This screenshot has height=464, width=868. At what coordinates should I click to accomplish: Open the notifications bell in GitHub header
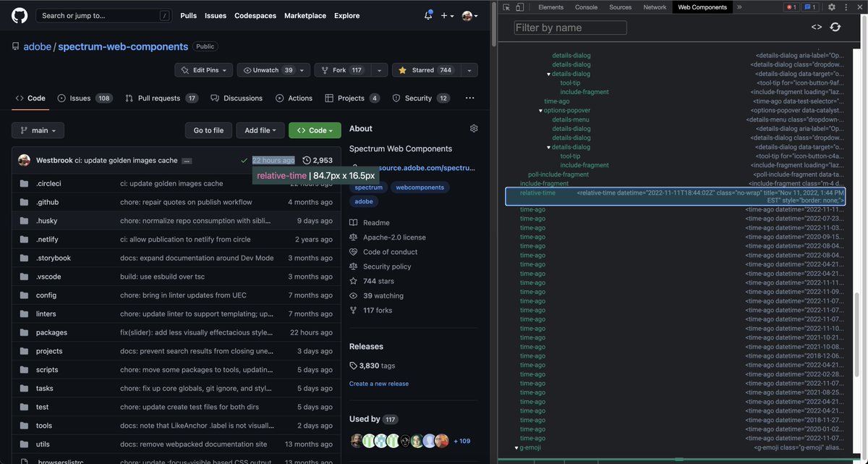(428, 15)
